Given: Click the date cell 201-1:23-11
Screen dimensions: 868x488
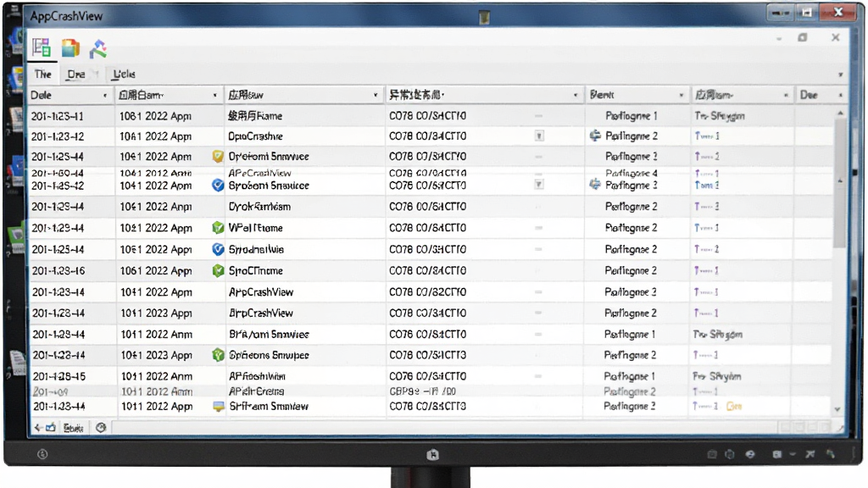Looking at the screenshot, I should point(58,116).
